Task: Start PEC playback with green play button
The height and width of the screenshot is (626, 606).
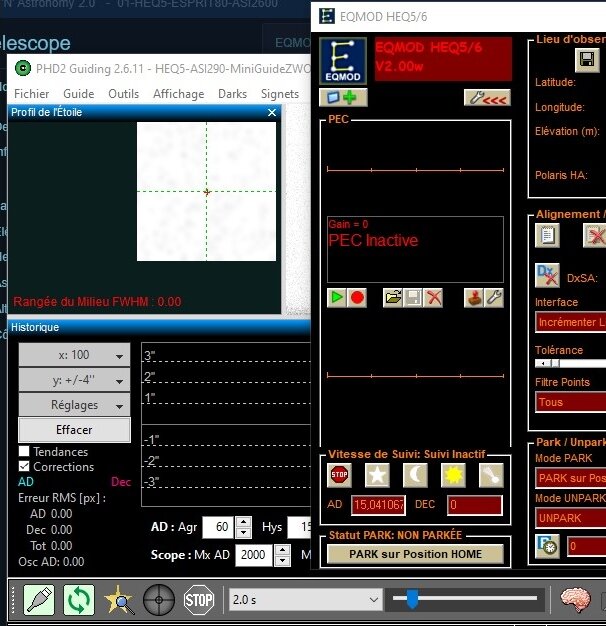Action: [x=337, y=297]
